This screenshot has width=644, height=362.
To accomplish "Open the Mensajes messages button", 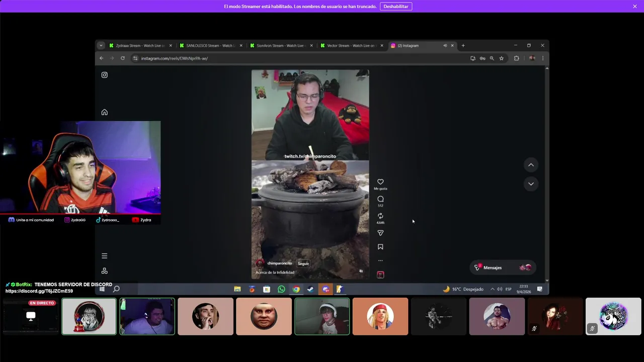I will click(503, 267).
